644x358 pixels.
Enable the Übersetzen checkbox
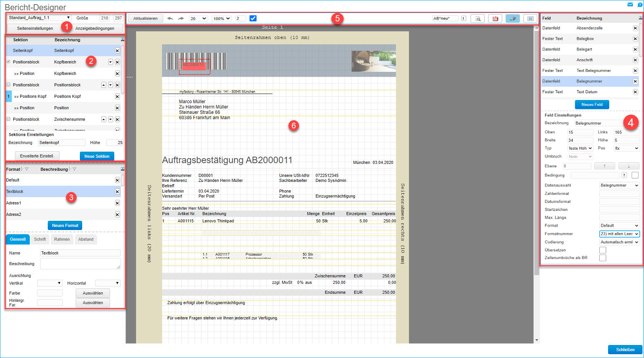pos(603,250)
